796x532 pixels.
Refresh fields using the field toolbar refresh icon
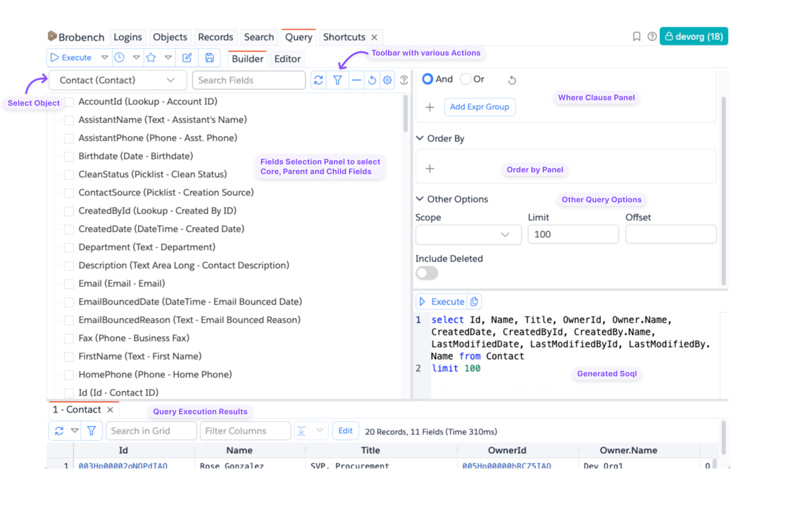[x=318, y=80]
